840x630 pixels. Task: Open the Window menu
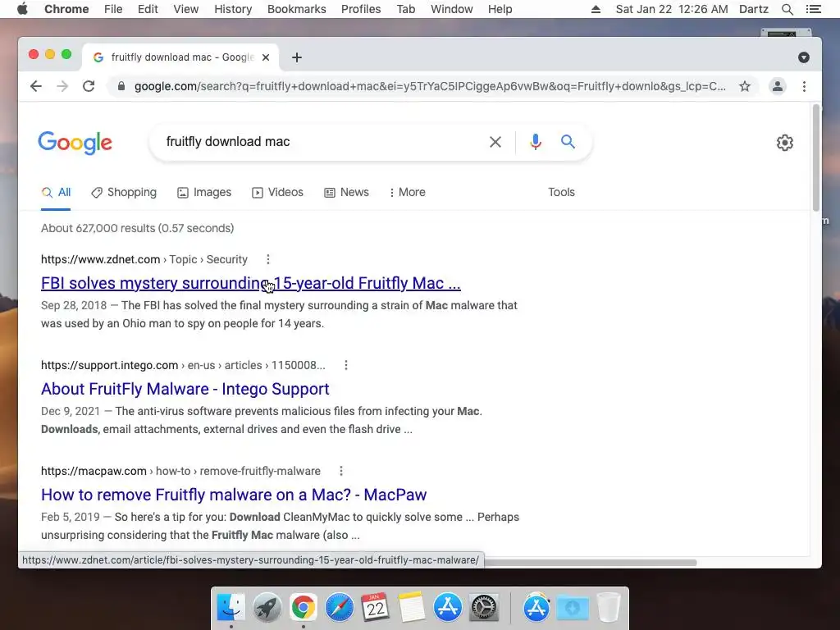452,9
